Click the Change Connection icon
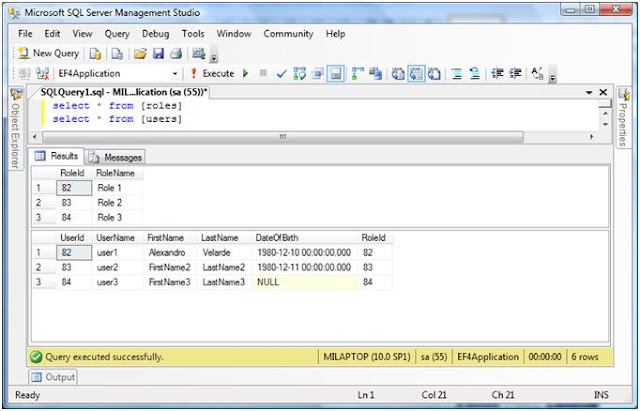Viewport: 640px width, 411px height. 43,73
